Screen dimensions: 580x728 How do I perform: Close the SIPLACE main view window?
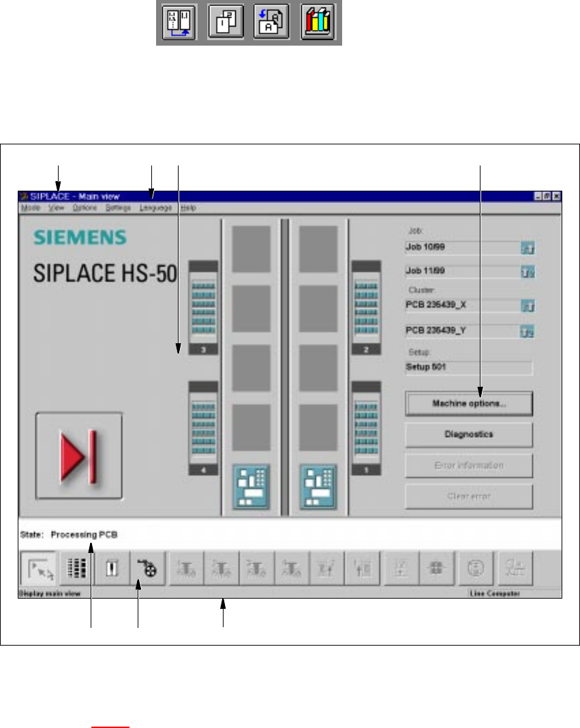[556, 196]
